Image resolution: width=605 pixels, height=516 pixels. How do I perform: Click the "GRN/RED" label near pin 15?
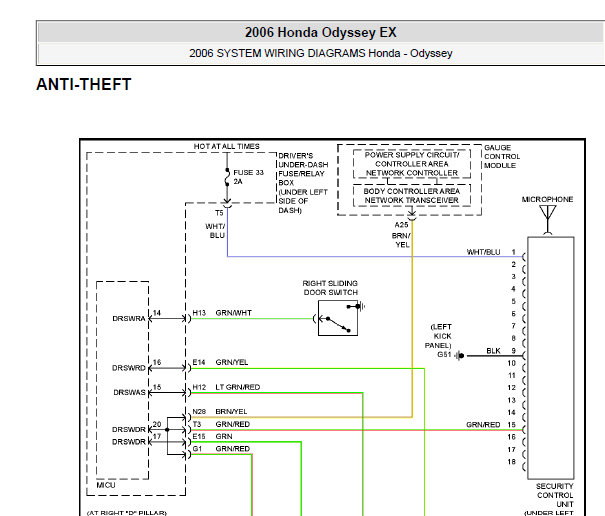point(483,425)
